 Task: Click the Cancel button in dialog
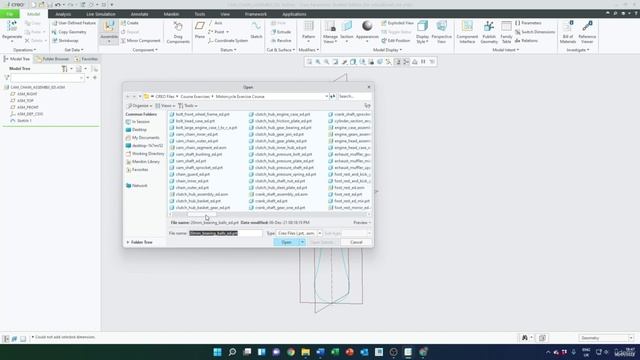(x=356, y=242)
